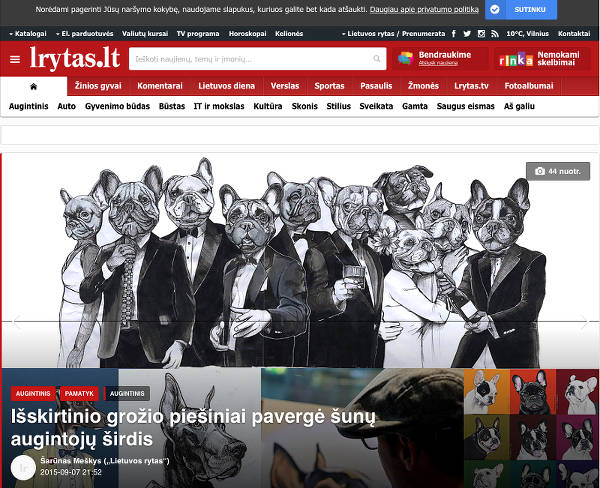Click article date 2015-09-07 21:52
This screenshot has height=488, width=600.
point(71,472)
